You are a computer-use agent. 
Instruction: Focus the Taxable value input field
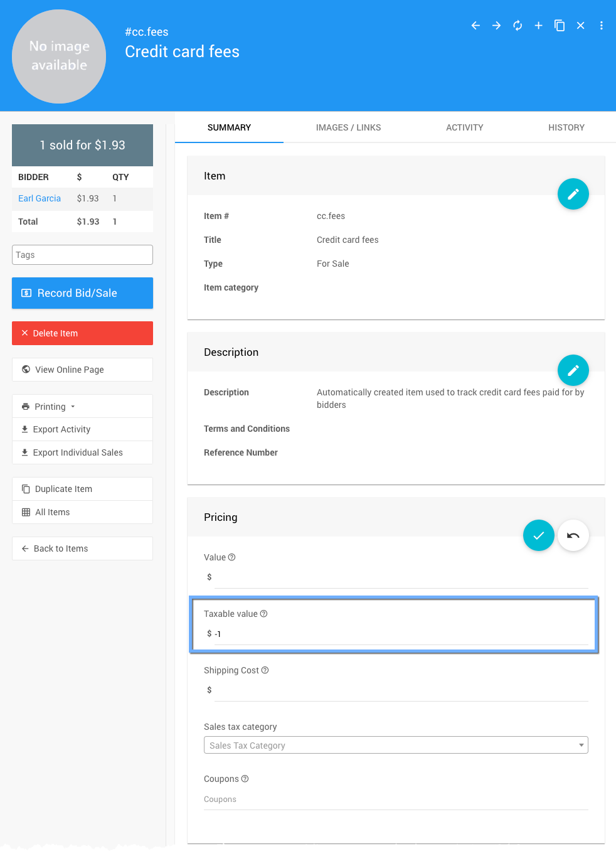pos(401,634)
